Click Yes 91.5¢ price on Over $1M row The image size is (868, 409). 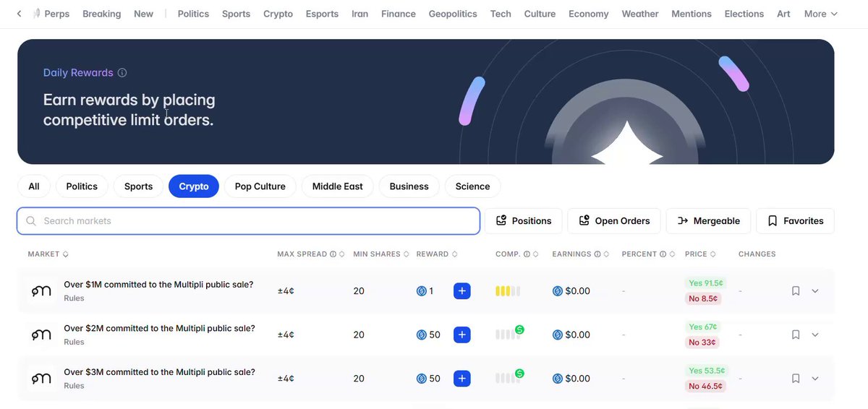coord(706,283)
